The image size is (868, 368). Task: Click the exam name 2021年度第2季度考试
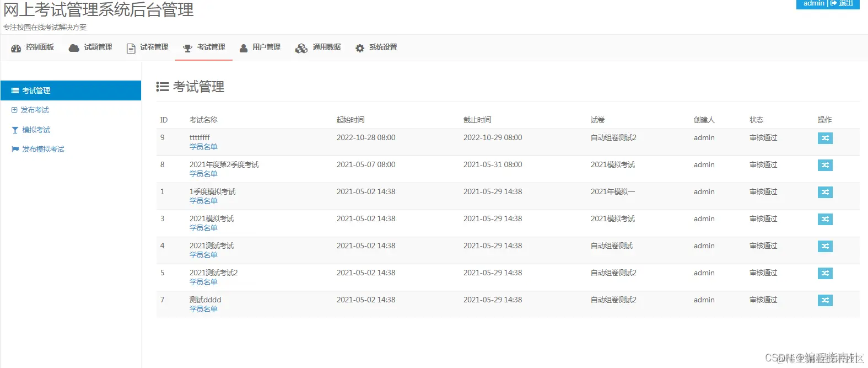(x=224, y=164)
